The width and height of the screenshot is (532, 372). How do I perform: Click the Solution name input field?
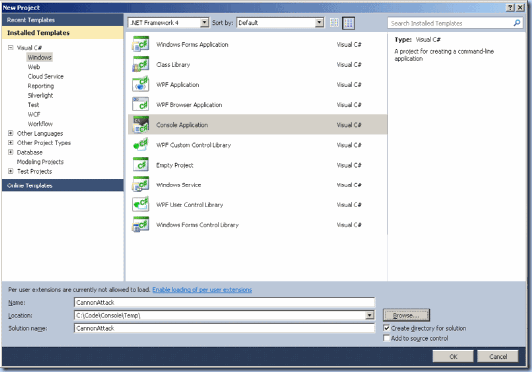(224, 328)
